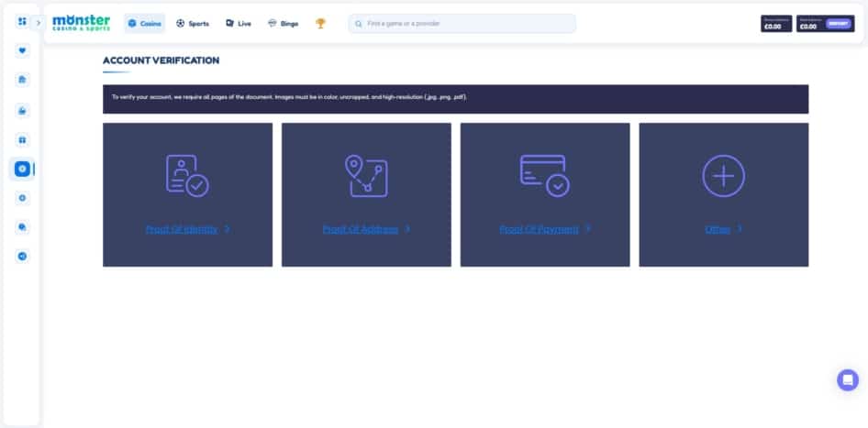The width and height of the screenshot is (868, 428).
Task: Open the Proof Of Payment link
Action: [x=540, y=229]
